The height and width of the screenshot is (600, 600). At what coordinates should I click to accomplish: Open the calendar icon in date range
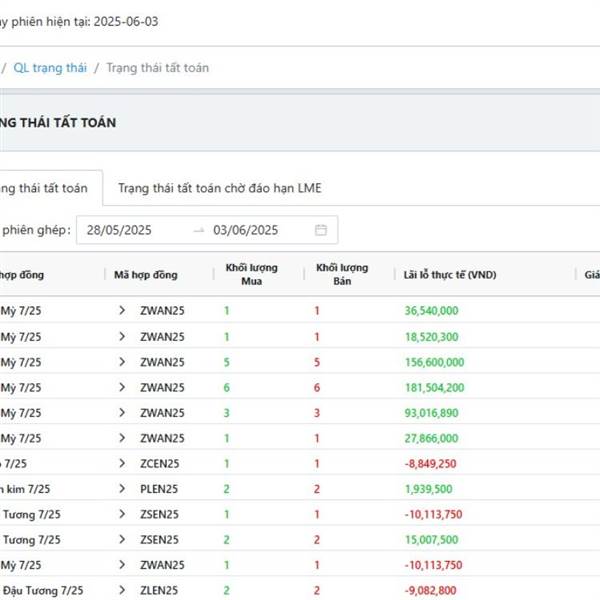pyautogui.click(x=321, y=230)
